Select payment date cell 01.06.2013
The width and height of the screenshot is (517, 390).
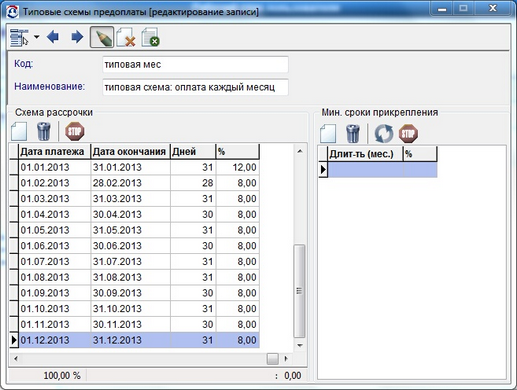[x=55, y=246]
